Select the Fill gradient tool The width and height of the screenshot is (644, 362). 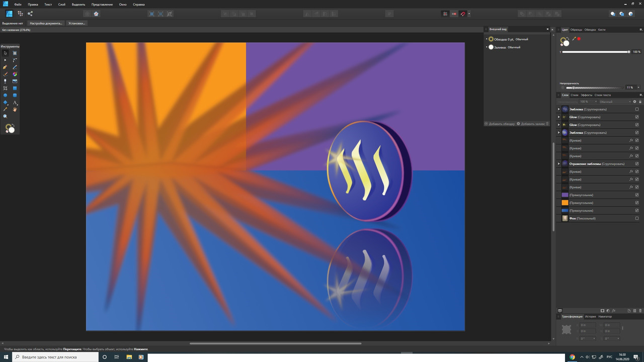pos(15,74)
